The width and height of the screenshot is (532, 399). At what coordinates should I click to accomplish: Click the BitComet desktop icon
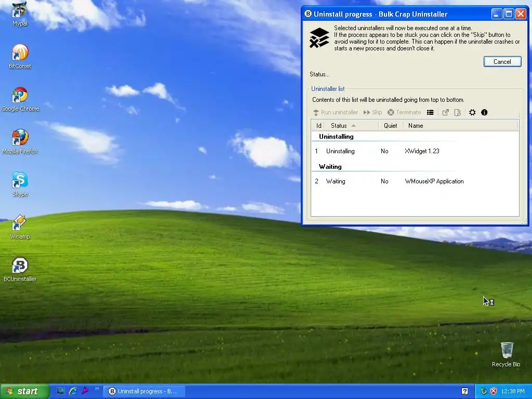point(20,56)
